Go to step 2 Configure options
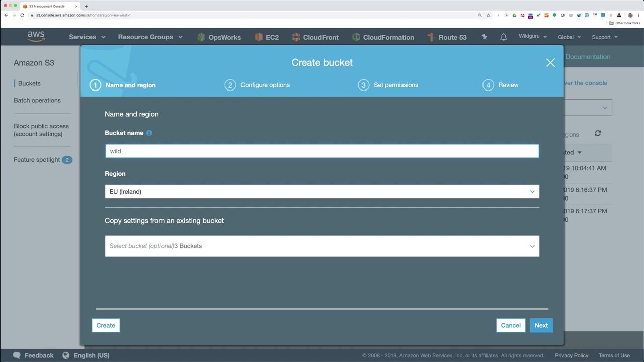 point(257,85)
